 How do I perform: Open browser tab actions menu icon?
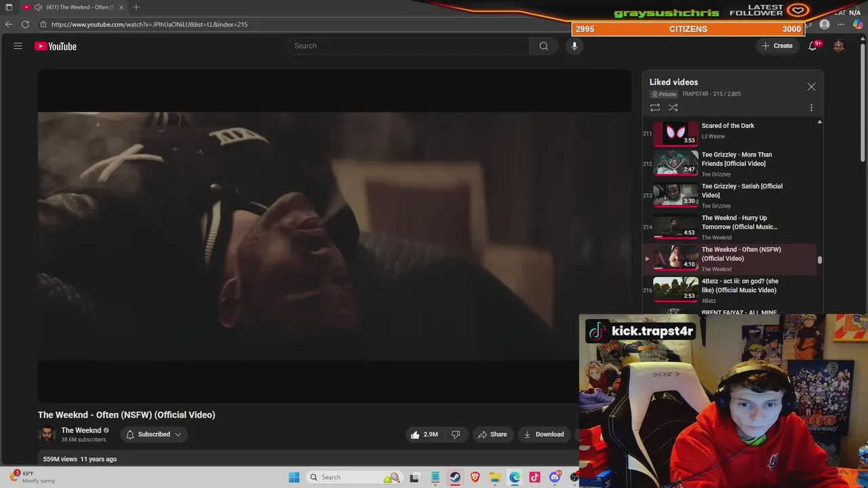pos(9,7)
